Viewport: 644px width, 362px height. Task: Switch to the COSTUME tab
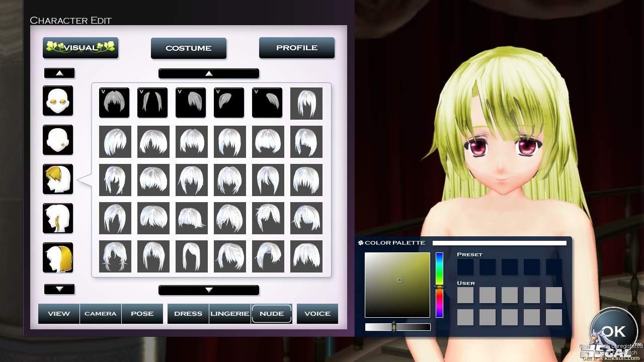[189, 48]
